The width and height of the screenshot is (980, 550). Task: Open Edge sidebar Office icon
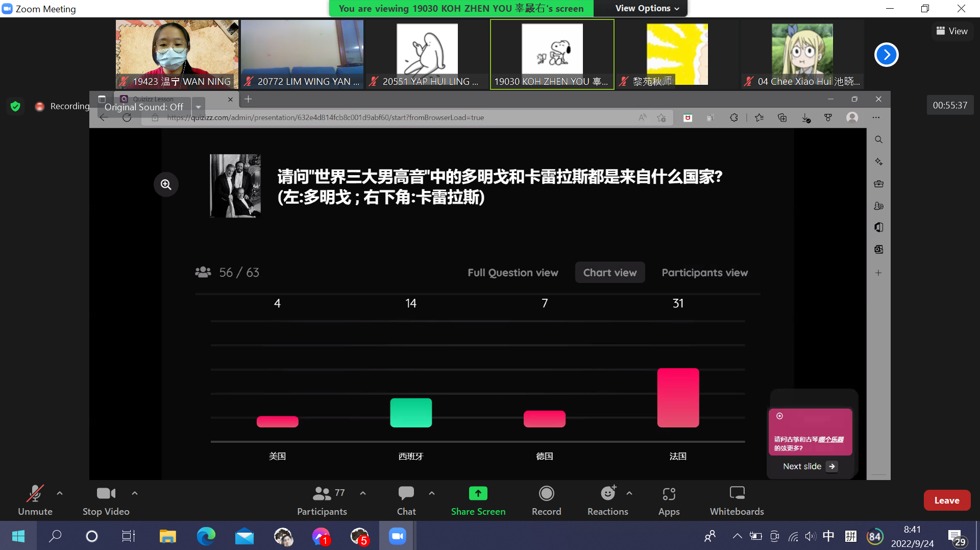tap(878, 227)
